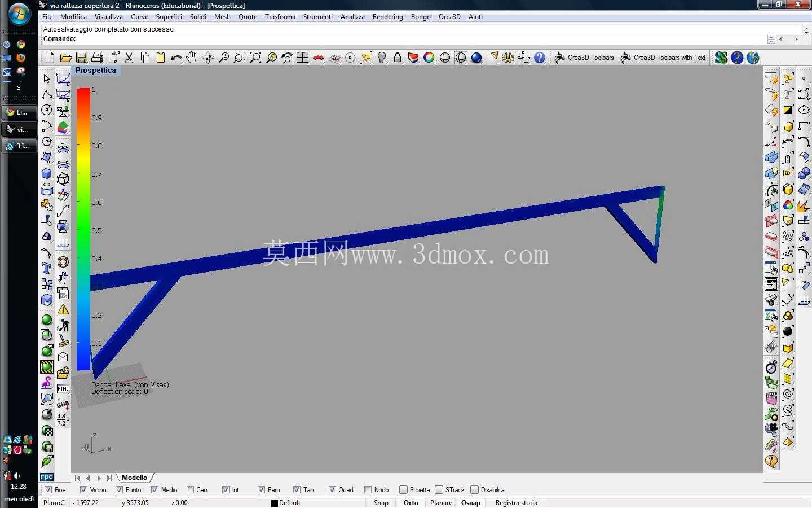Toggle the Perp osnap checkbox
Screen dimensions: 812x508
click(261, 490)
